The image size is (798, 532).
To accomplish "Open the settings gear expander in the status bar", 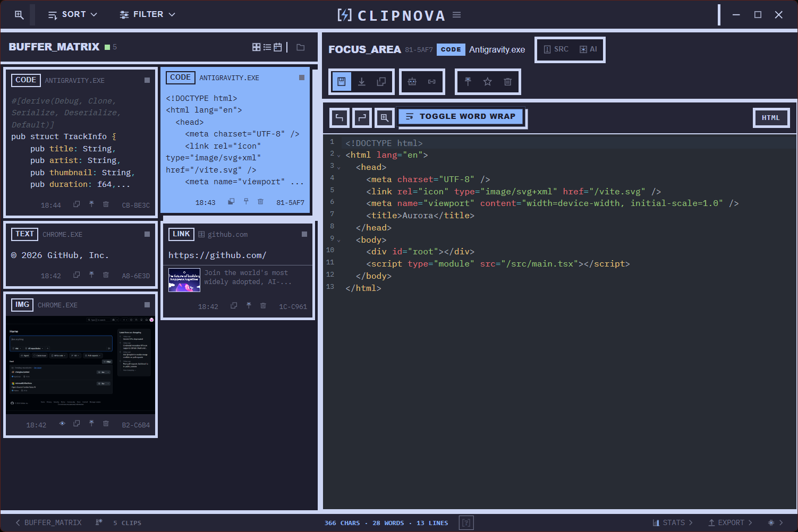I will tap(776, 523).
